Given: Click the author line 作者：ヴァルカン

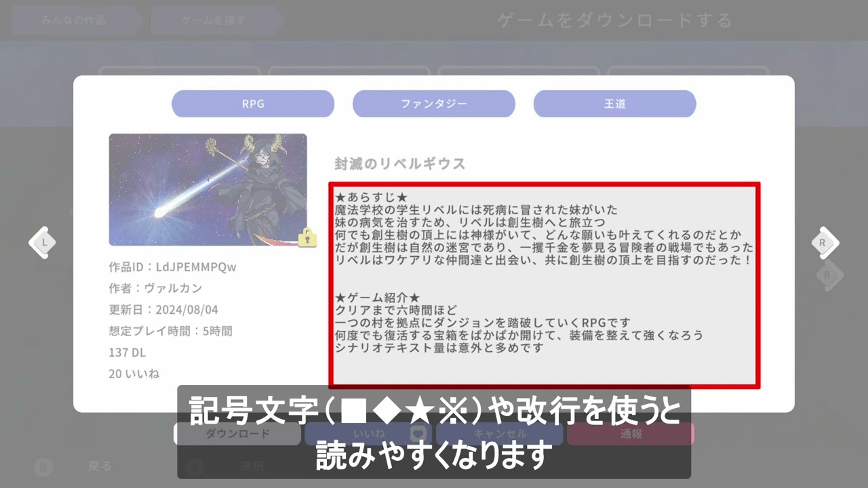Looking at the screenshot, I should click(x=155, y=288).
